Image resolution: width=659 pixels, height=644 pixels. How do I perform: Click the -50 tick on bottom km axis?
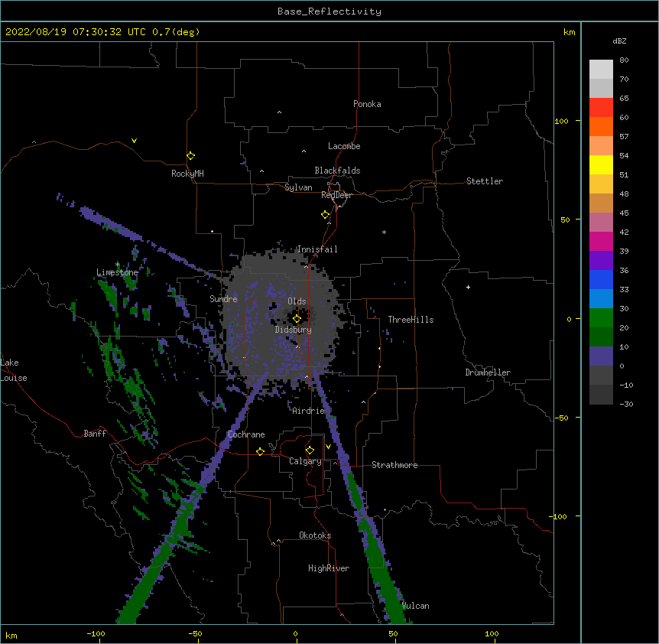(x=195, y=633)
